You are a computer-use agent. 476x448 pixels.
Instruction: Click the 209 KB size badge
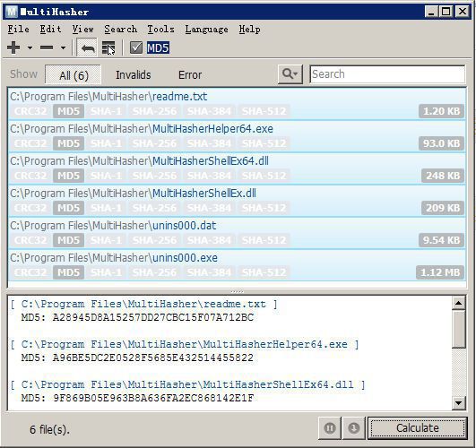(x=443, y=208)
